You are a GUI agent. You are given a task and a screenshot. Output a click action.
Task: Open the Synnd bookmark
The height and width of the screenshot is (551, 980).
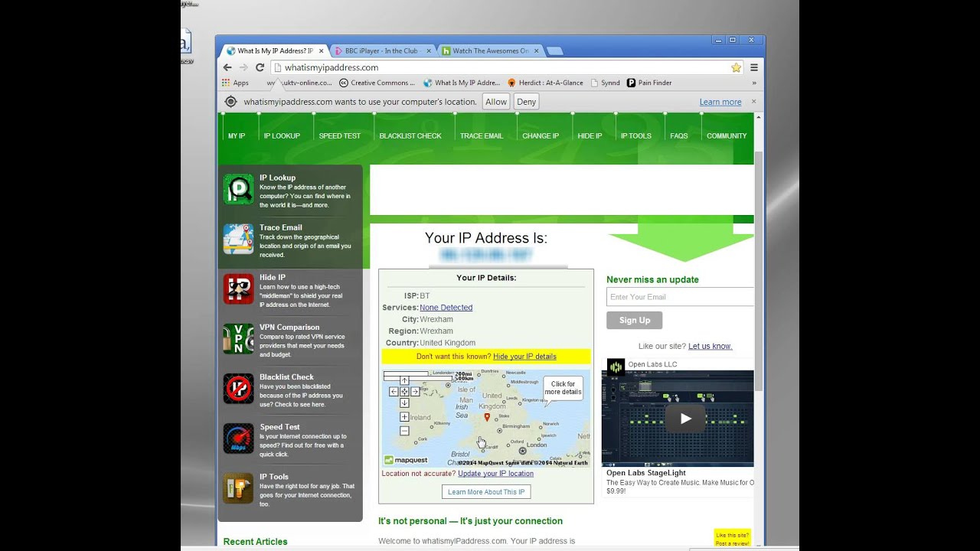click(605, 83)
